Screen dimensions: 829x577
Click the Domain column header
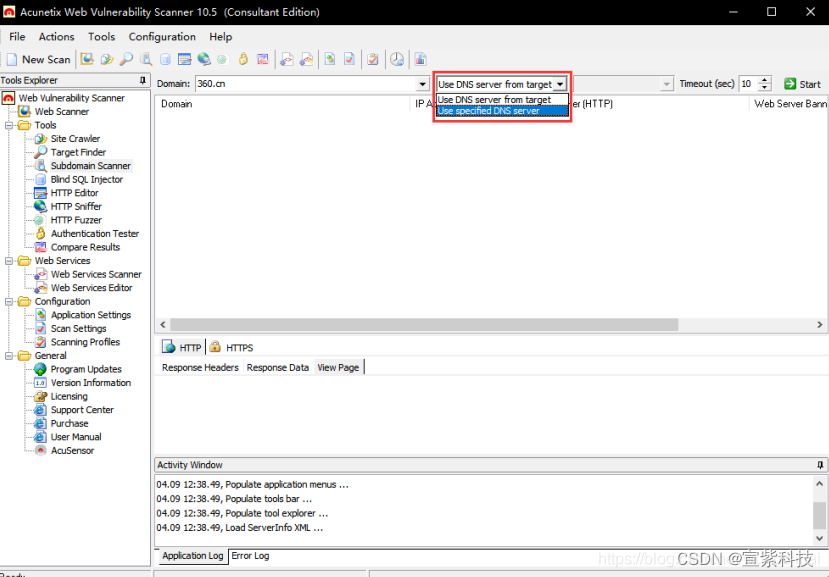pos(283,104)
